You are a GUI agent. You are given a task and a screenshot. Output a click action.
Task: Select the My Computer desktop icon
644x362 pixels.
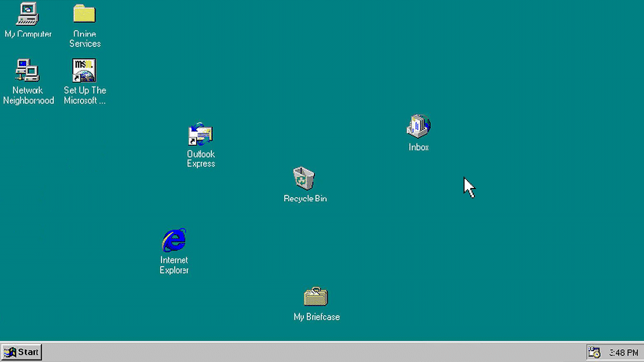click(28, 14)
